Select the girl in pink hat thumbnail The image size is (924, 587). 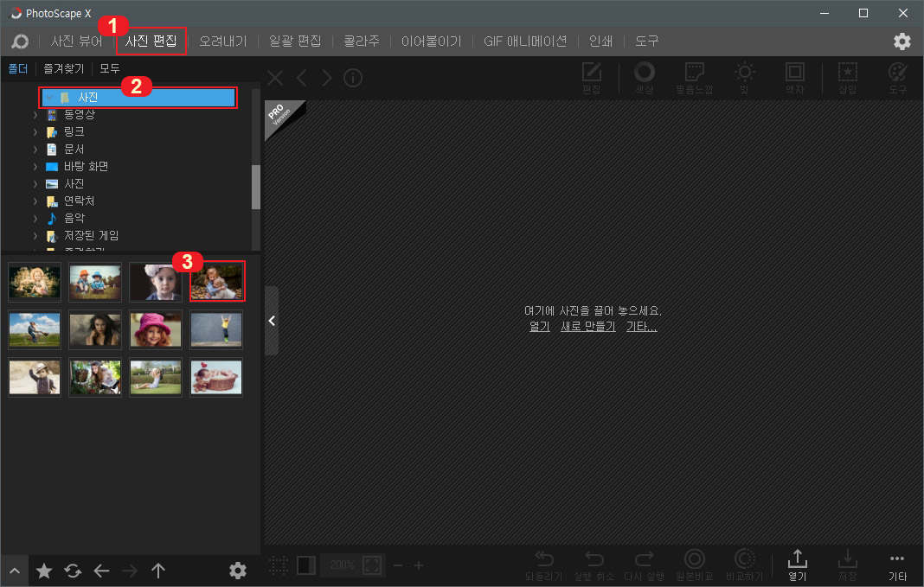156,329
